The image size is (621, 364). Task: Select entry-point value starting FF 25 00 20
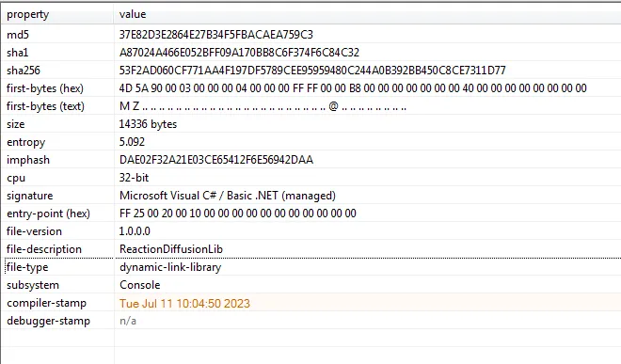coord(238,214)
